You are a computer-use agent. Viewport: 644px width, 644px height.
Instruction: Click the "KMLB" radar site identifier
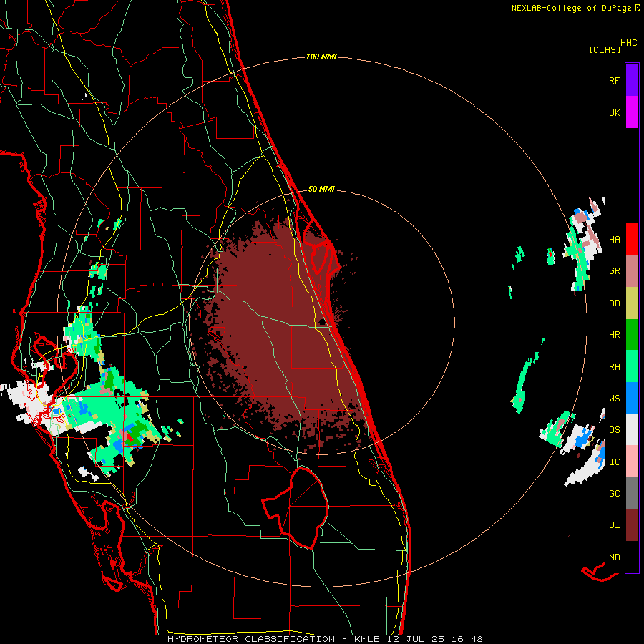coord(367,639)
